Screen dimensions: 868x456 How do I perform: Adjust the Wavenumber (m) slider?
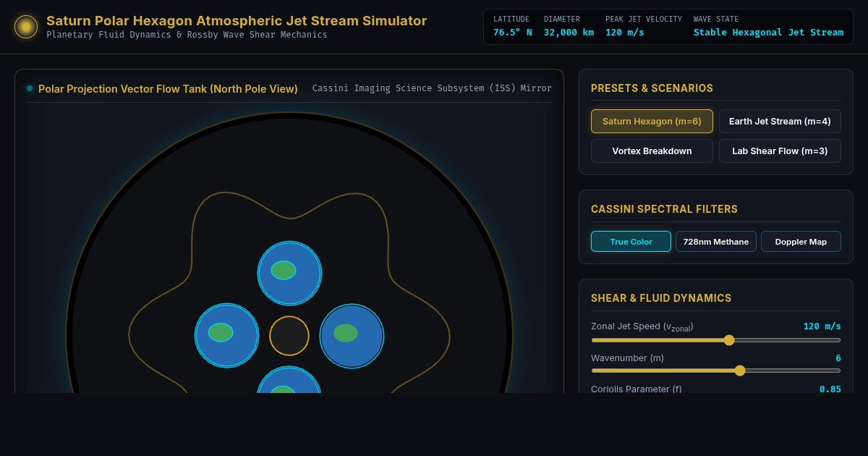point(716,371)
